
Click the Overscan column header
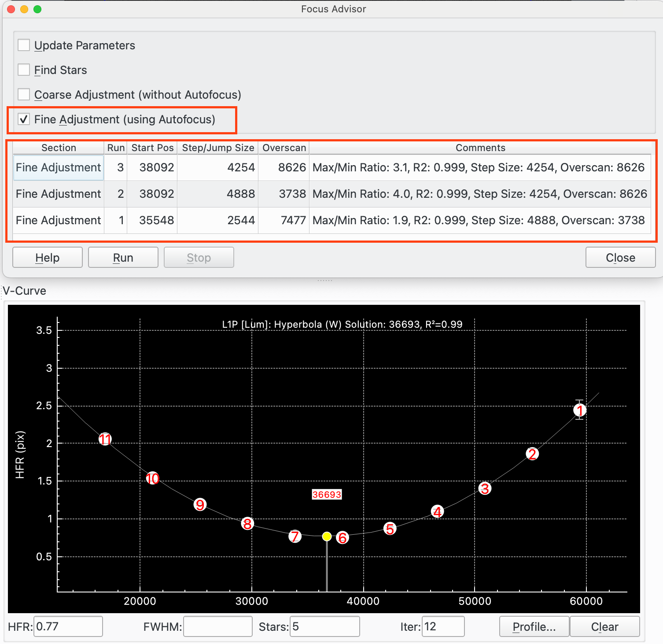pyautogui.click(x=284, y=148)
